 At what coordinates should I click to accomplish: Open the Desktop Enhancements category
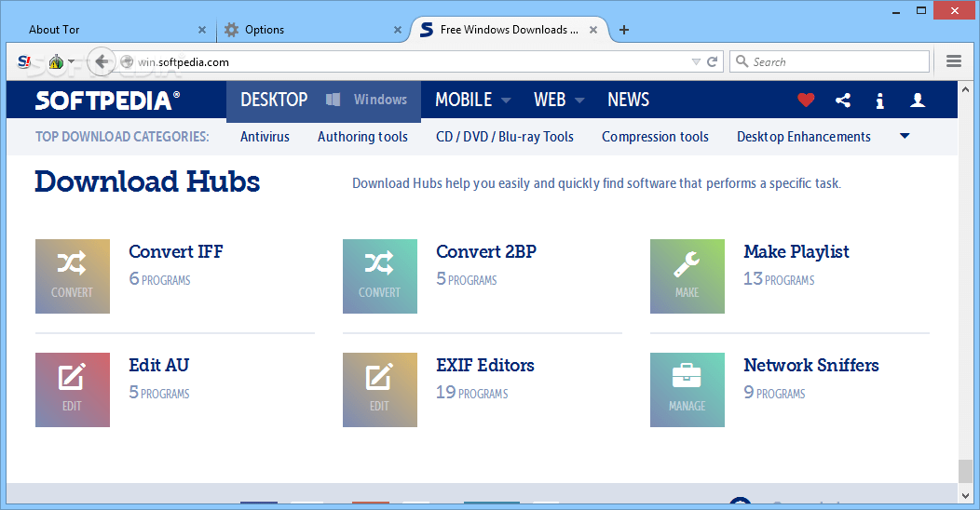(804, 137)
